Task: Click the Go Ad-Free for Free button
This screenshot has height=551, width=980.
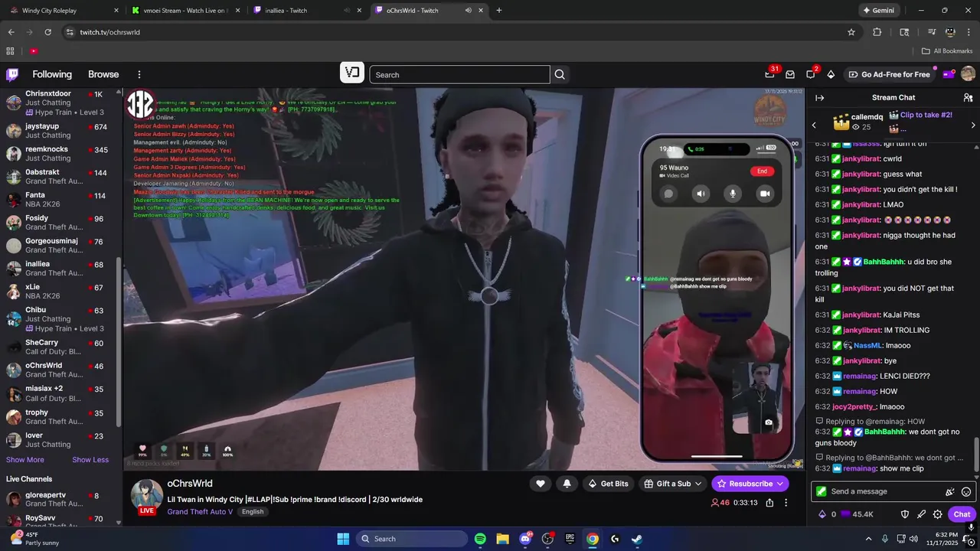Action: pos(889,74)
